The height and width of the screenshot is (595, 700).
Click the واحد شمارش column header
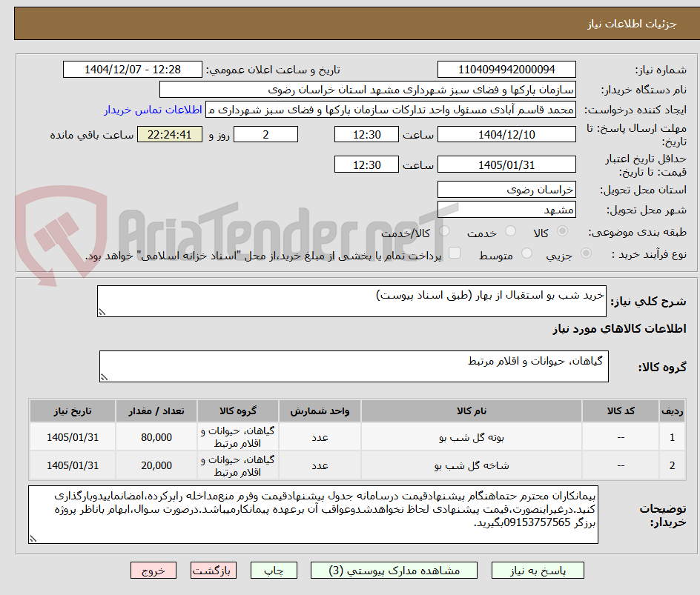(x=320, y=410)
